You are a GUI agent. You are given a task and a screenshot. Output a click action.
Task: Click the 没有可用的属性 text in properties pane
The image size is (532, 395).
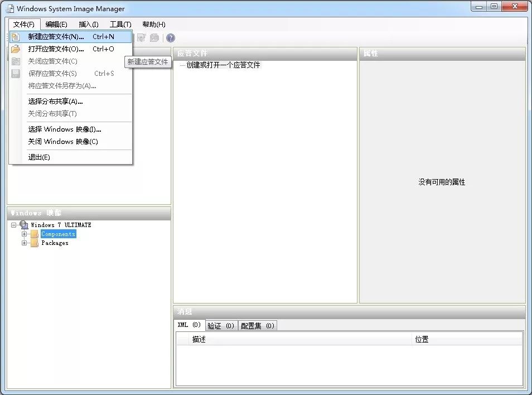(x=442, y=182)
